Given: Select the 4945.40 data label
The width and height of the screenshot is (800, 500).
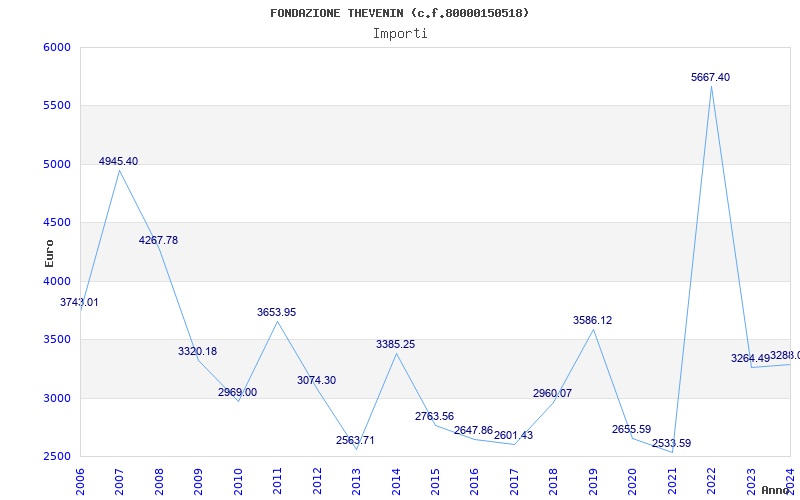Looking at the screenshot, I should [x=118, y=161].
